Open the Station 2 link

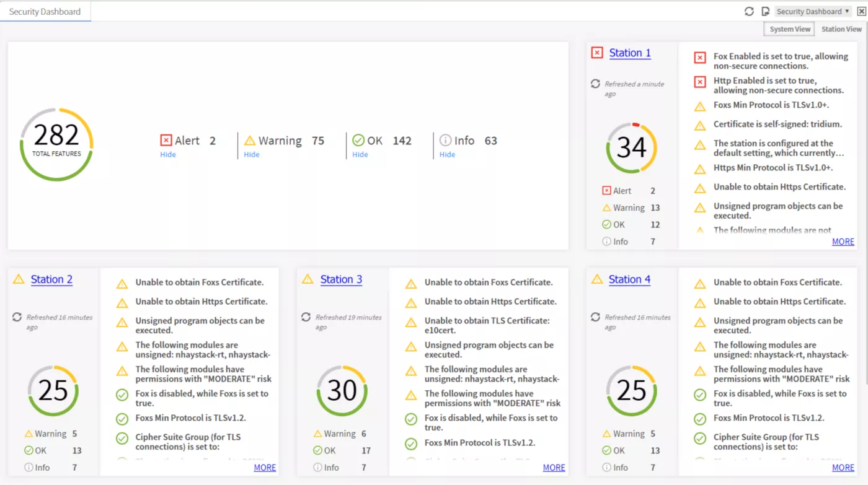pyautogui.click(x=51, y=279)
